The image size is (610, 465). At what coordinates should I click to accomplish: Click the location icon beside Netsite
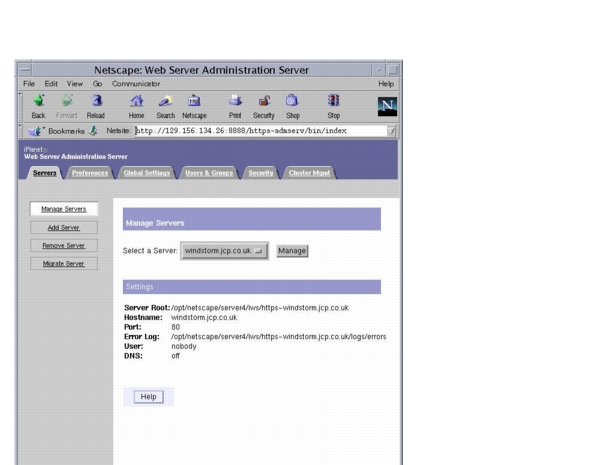click(x=93, y=131)
